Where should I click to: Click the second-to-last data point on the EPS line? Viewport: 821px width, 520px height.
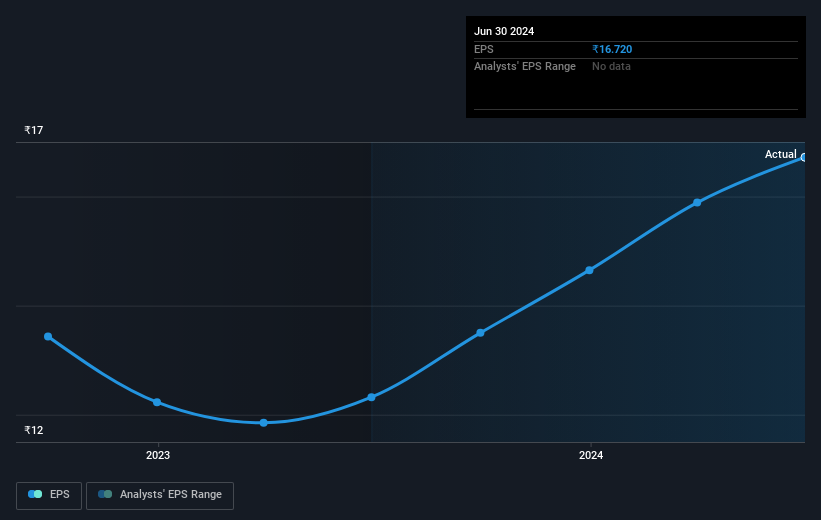pyautogui.click(x=697, y=203)
